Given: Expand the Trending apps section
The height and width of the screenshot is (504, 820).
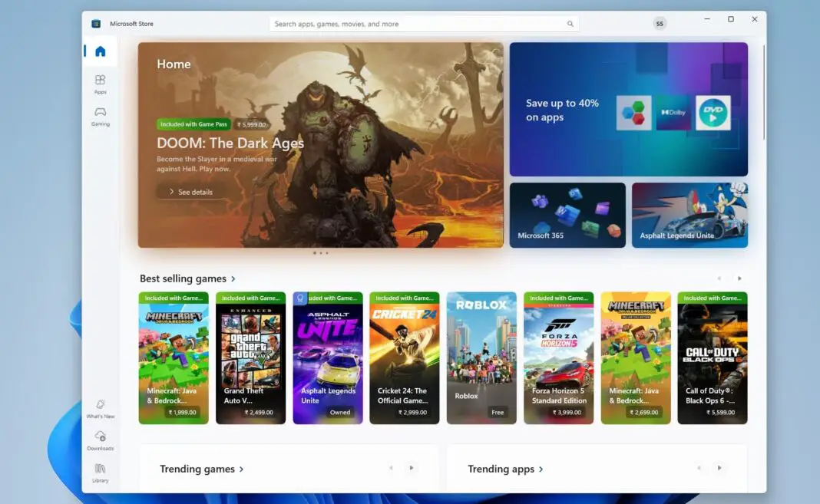Looking at the screenshot, I should coord(503,469).
